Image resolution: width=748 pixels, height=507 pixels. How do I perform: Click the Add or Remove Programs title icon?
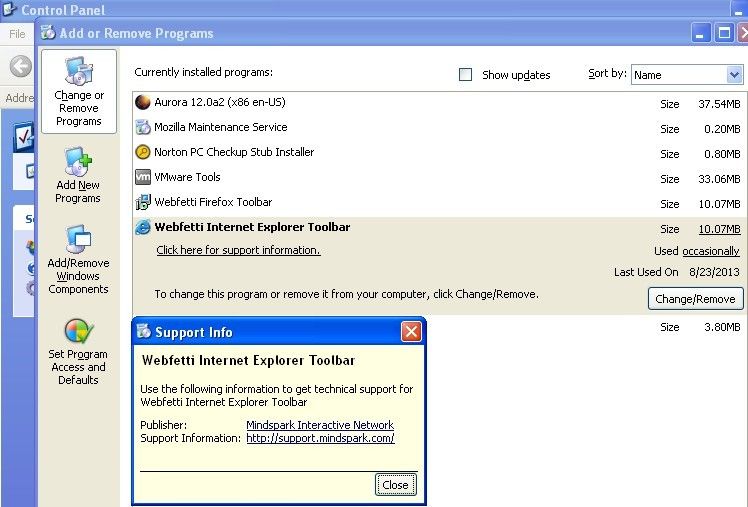(48, 32)
